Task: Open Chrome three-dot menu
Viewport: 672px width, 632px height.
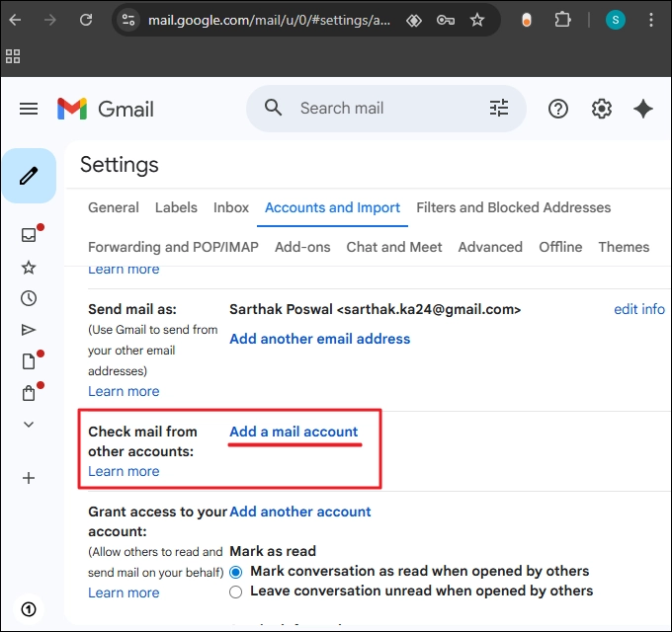Action: click(x=650, y=20)
